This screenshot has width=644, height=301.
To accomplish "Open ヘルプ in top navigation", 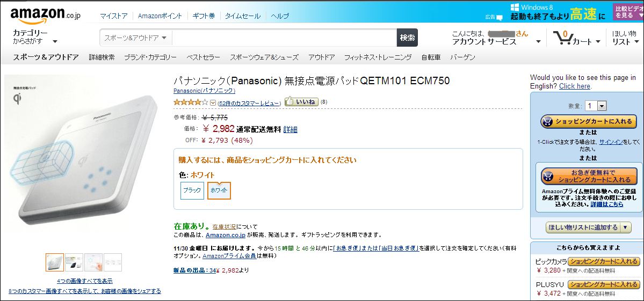I will point(280,16).
